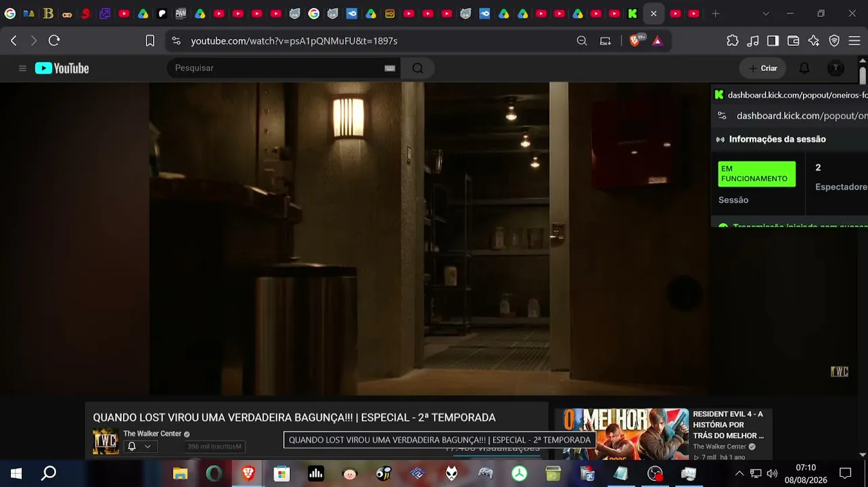This screenshot has height=487, width=868.
Task: Open recommended video "RESIDENT EVIL 4 - A HISTÓRIA"
Action: point(728,425)
